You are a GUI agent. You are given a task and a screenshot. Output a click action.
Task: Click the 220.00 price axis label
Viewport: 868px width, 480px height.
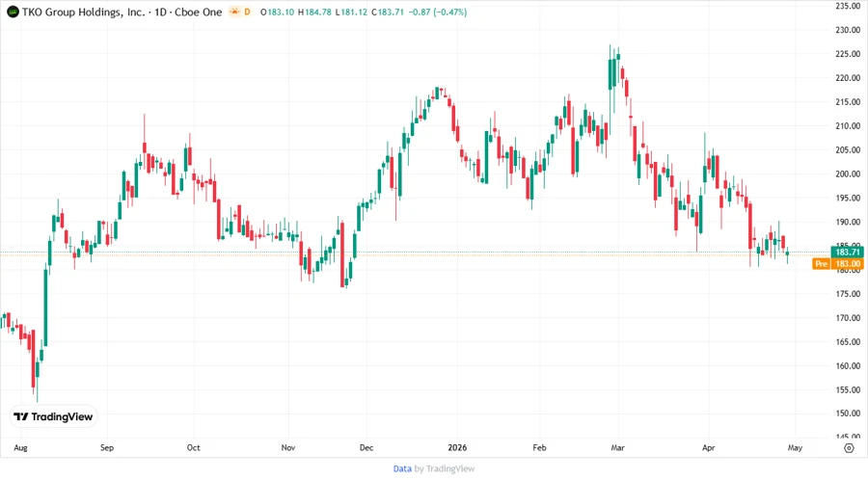(x=848, y=78)
